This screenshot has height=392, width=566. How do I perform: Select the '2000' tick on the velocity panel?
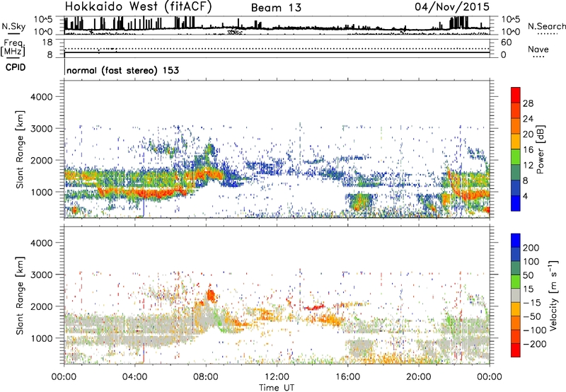point(41,306)
